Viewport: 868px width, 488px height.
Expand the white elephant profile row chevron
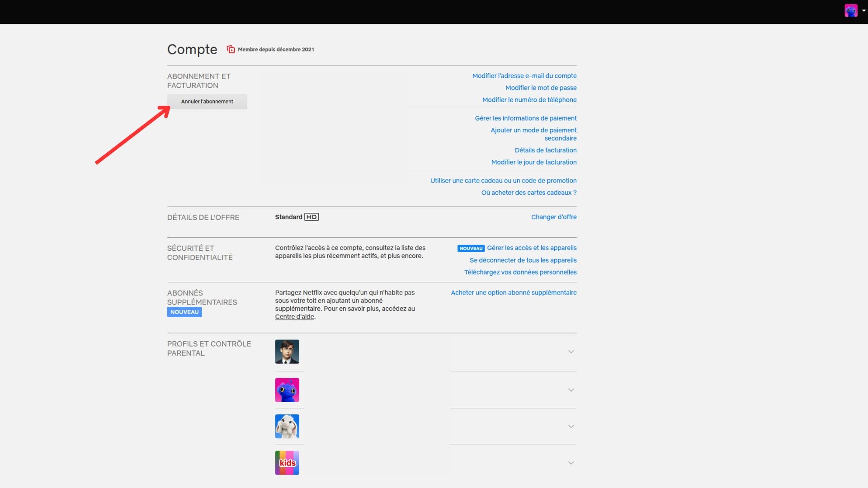(571, 427)
